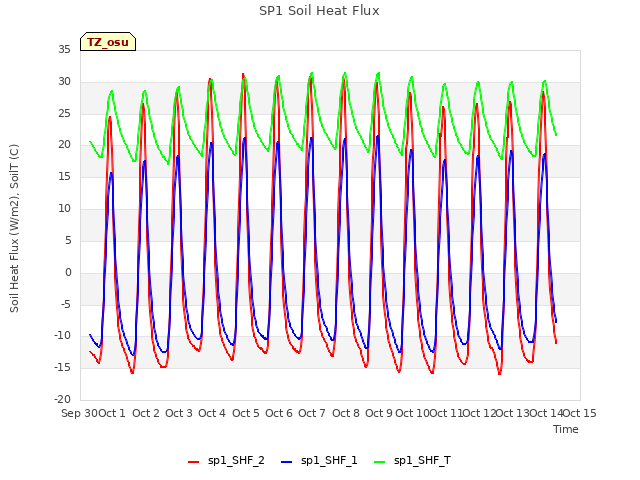
Task: Click the -10 y-axis tick label
Action: 62,336
